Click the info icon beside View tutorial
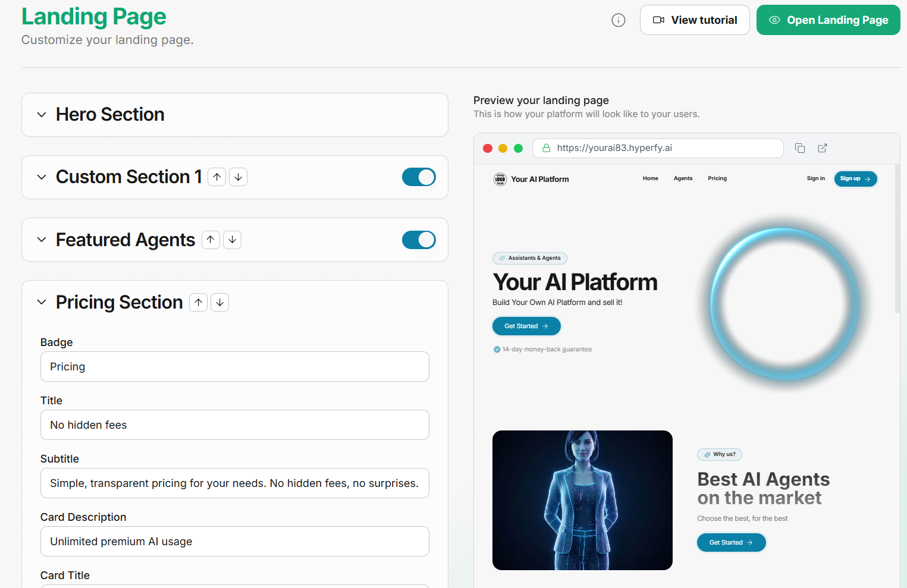This screenshot has width=907, height=588. (x=619, y=20)
